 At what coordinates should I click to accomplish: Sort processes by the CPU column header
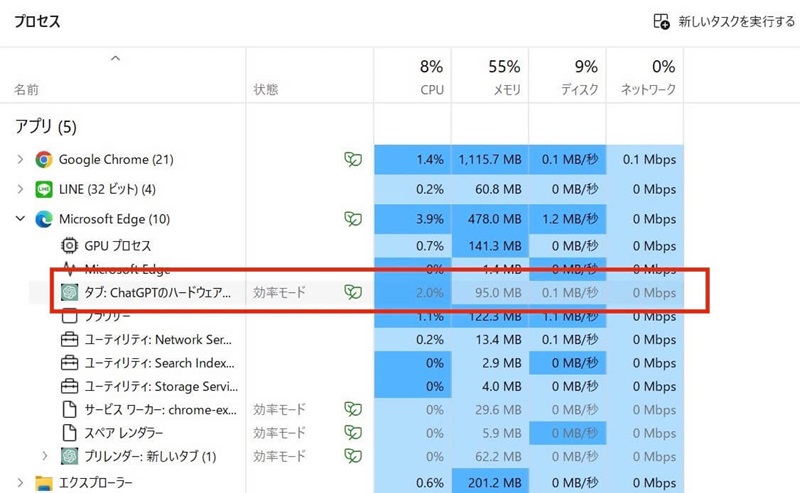[432, 90]
